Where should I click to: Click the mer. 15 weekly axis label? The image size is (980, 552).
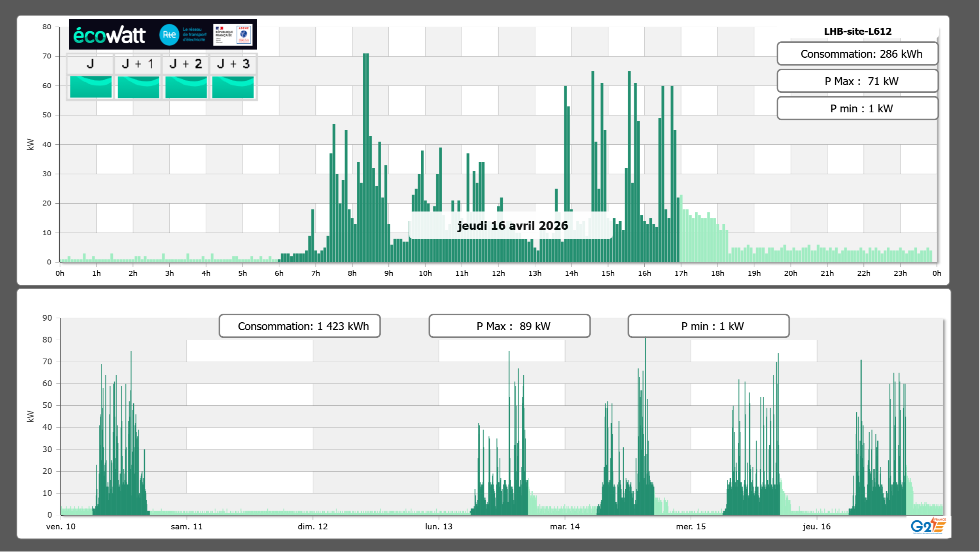point(690,526)
